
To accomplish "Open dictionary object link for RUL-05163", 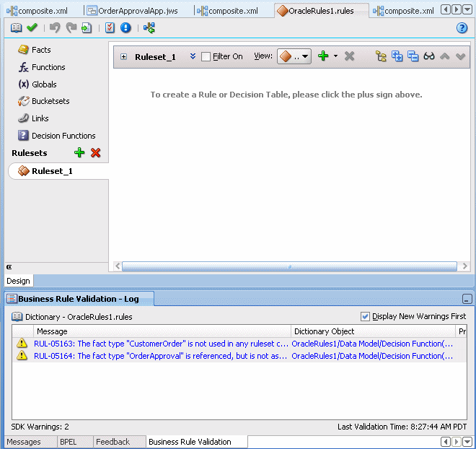I will coord(372,344).
